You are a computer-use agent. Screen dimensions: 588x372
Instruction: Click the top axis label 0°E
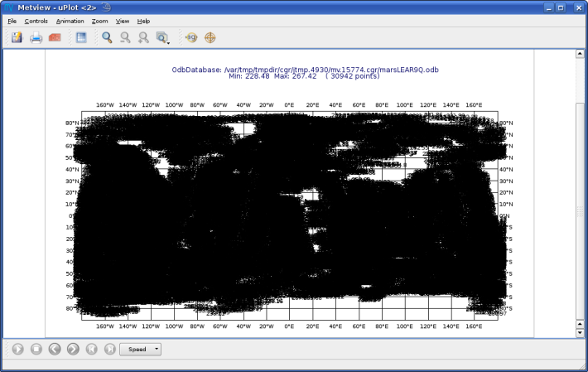tap(289, 105)
